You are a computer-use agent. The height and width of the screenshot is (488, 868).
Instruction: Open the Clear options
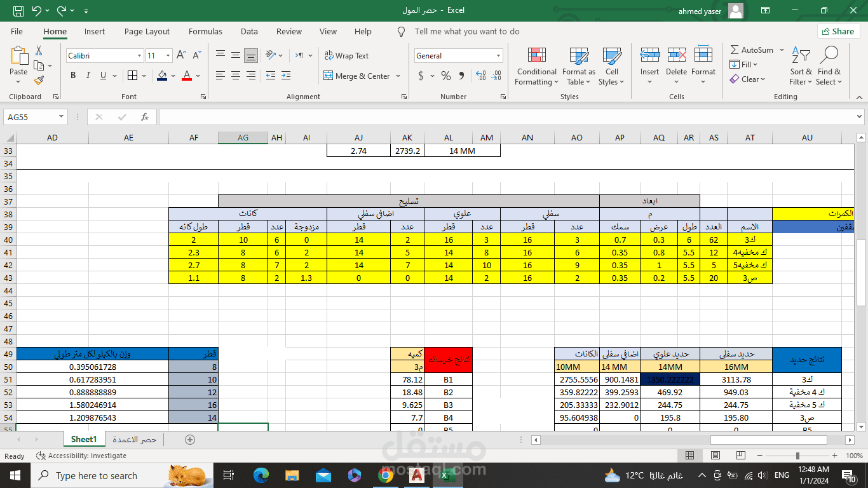[x=748, y=79]
